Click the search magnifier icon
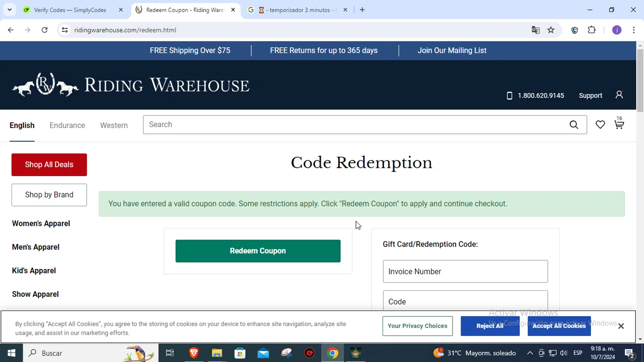This screenshot has width=644, height=362. (574, 125)
